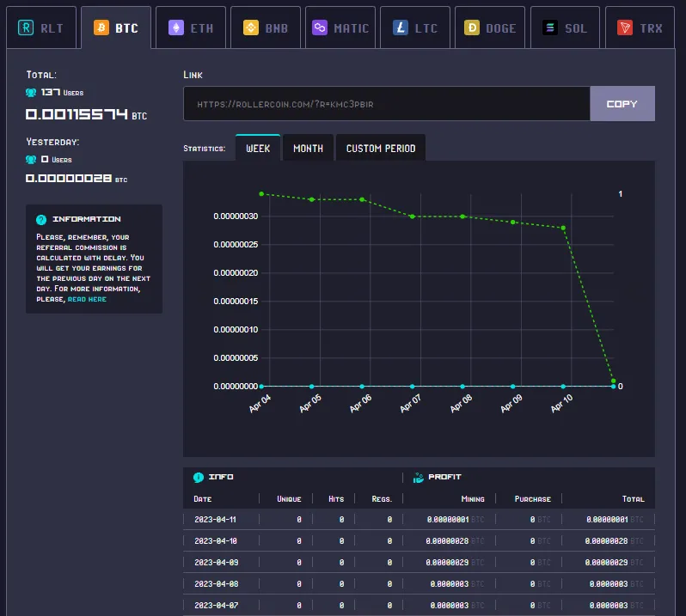
Task: Click the Dogecoin icon
Action: pos(472,27)
